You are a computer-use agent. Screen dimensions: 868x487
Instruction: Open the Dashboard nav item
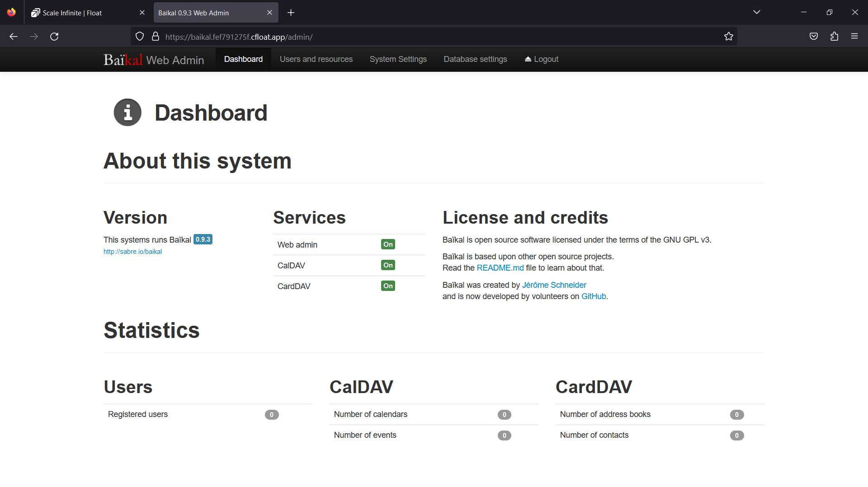coord(243,59)
